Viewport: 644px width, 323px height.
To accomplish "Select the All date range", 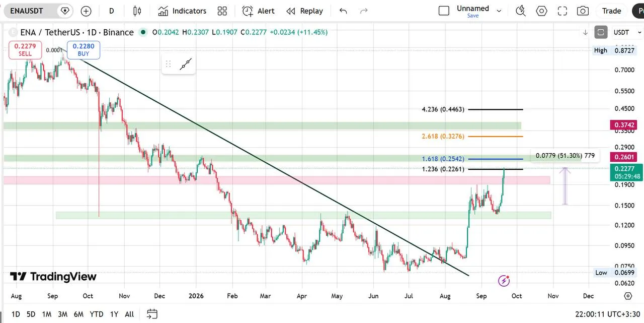I will point(129,314).
